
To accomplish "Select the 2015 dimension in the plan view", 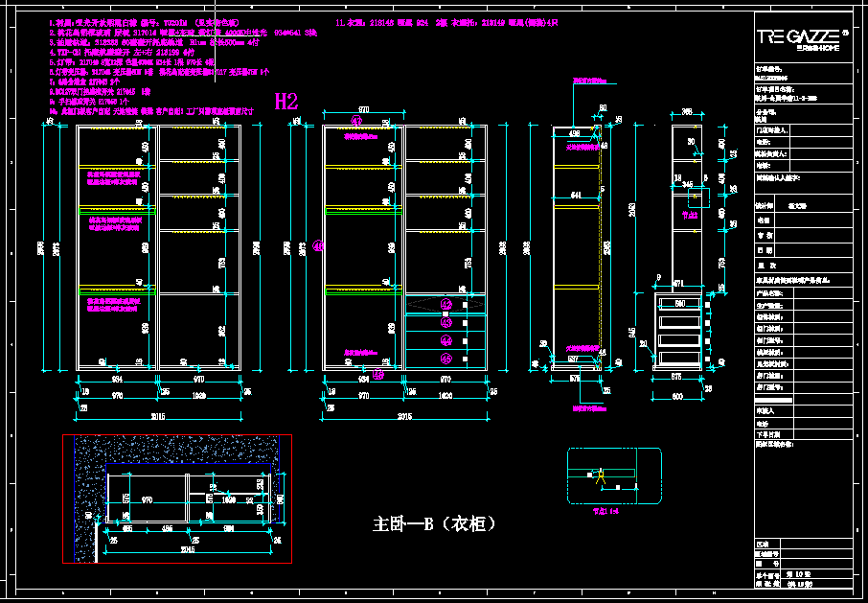I will click(188, 550).
